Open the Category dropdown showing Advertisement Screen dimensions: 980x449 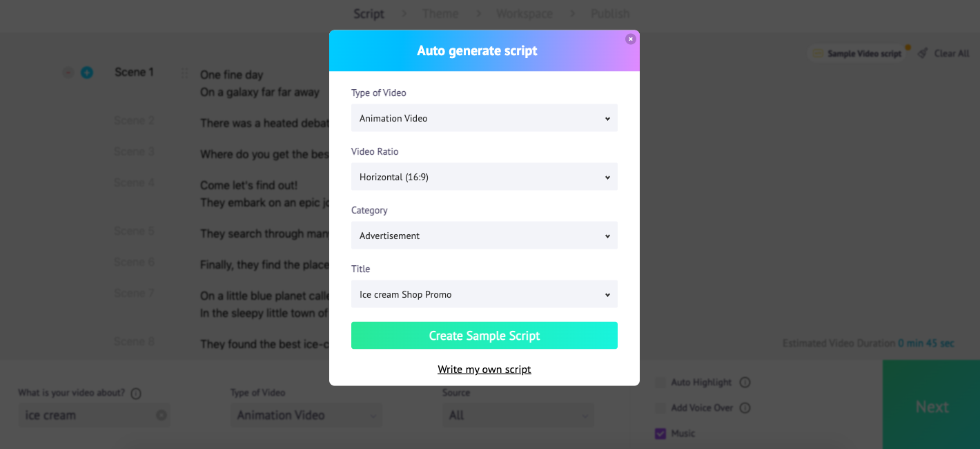click(484, 236)
